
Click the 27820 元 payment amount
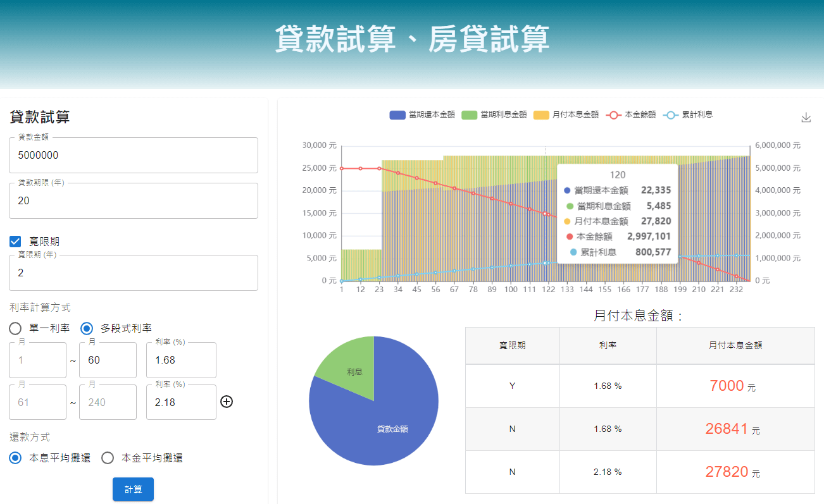(733, 472)
